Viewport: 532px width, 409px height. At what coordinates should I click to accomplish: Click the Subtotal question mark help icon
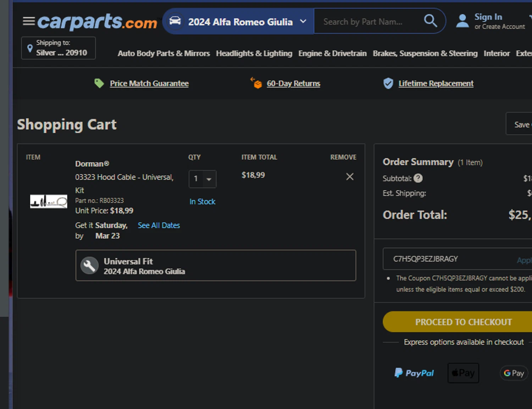(x=418, y=178)
